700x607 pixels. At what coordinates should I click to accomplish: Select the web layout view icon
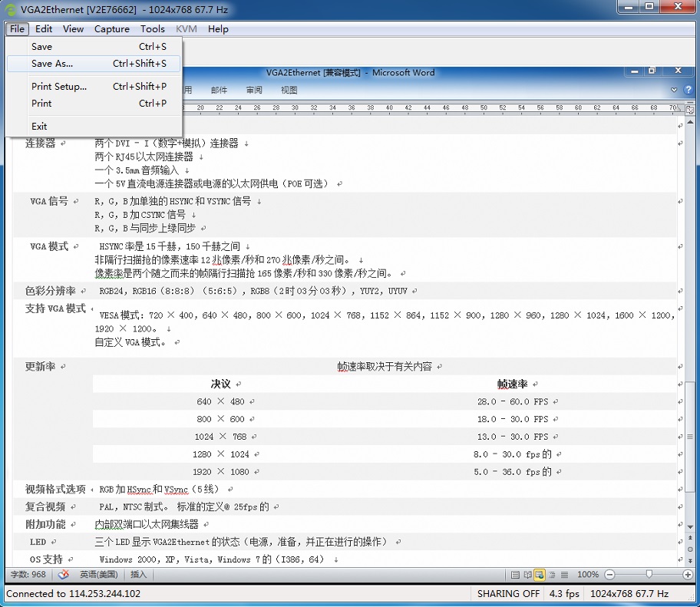point(540,574)
